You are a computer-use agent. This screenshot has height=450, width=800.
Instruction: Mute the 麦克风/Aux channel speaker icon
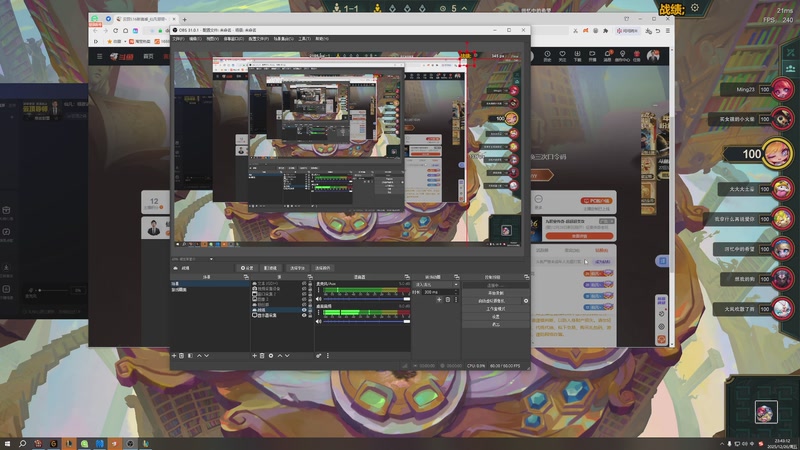(318, 299)
